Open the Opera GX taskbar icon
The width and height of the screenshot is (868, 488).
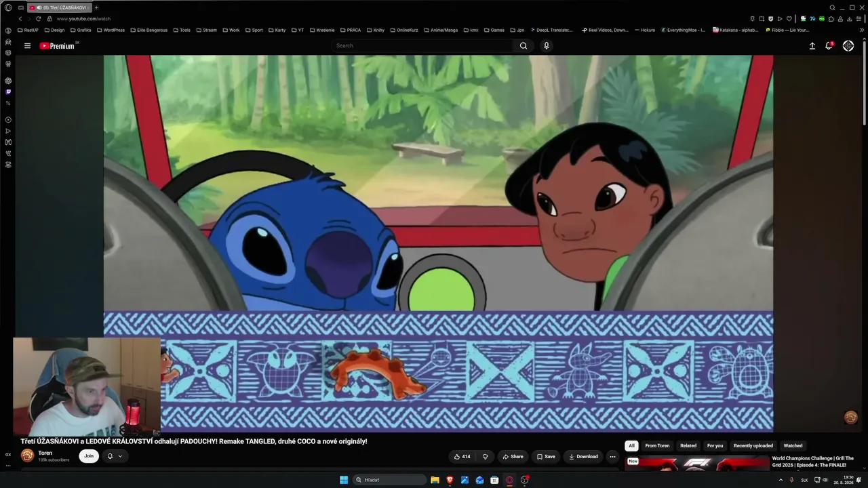point(509,480)
